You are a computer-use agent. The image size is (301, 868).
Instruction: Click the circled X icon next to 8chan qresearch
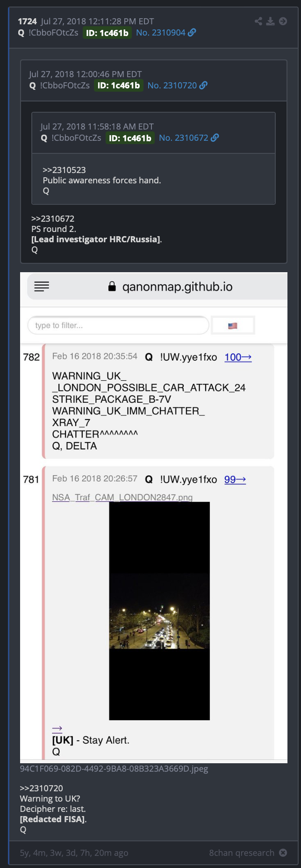click(283, 853)
